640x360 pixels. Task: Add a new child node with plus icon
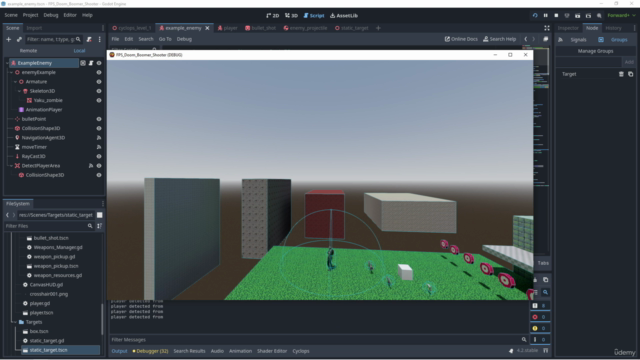pyautogui.click(x=9, y=40)
